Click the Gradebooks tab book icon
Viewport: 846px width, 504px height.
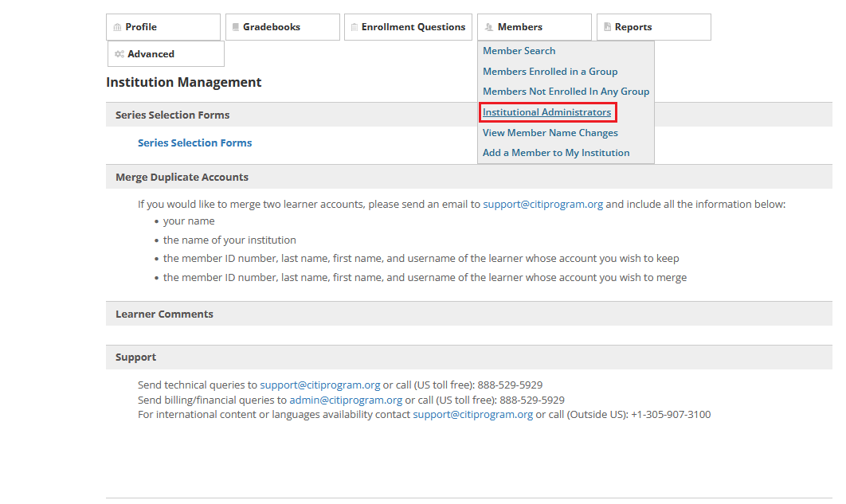click(x=235, y=27)
